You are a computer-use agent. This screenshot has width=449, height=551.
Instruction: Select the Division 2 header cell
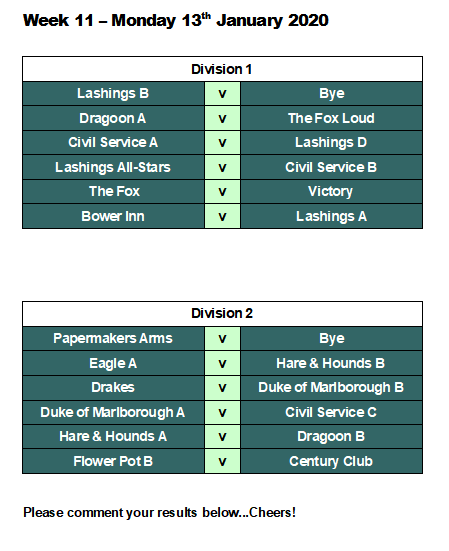pos(222,313)
